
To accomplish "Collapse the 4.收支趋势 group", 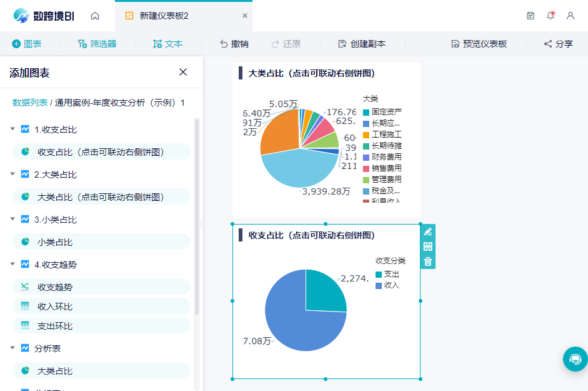I will coord(12,264).
